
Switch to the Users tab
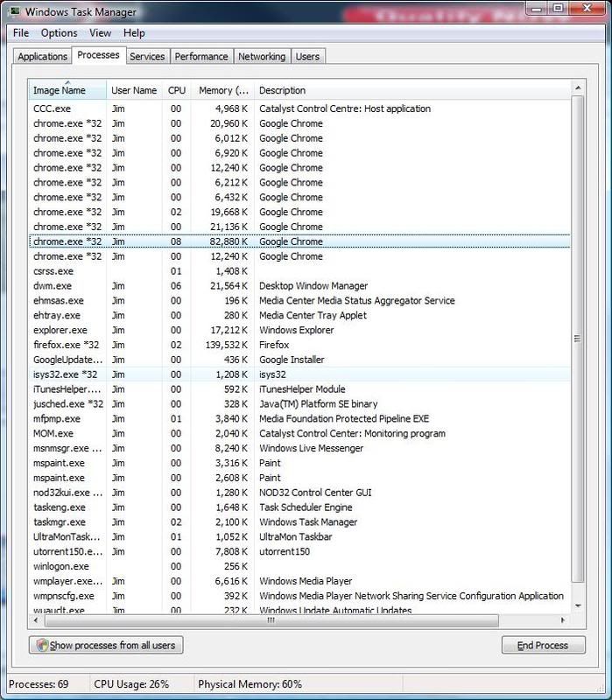click(x=307, y=57)
